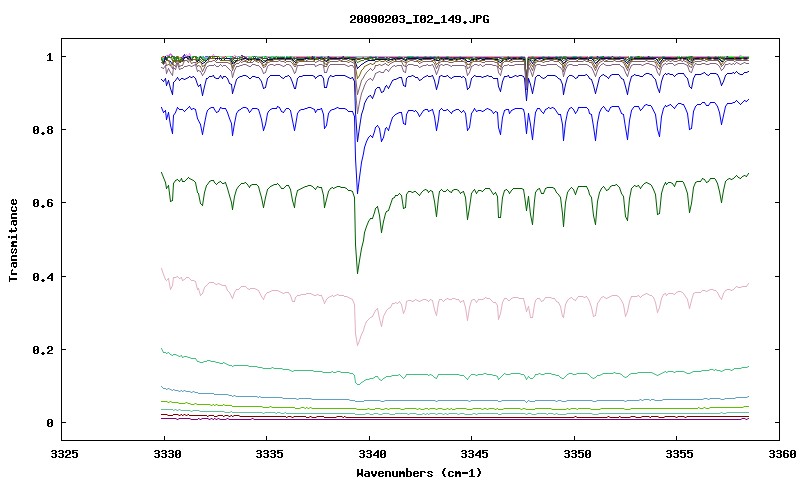Click the y-axis tick label 0
The height and width of the screenshot is (480, 800).
[x=49, y=423]
